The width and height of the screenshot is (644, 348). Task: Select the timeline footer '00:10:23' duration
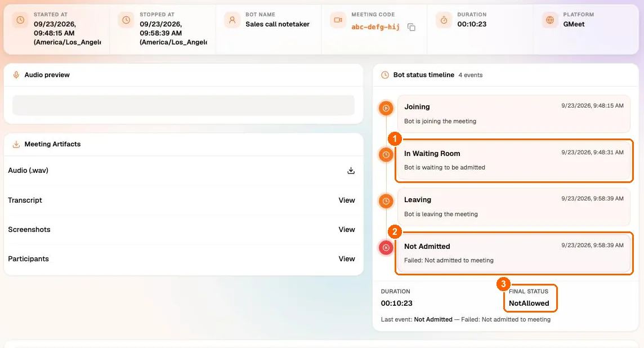[x=396, y=303]
